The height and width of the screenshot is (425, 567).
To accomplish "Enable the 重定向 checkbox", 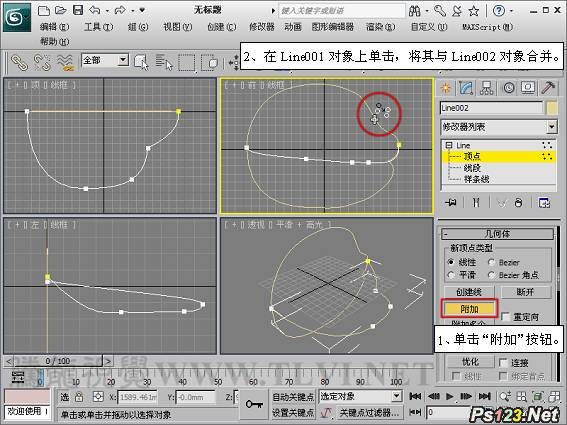I will coord(506,317).
